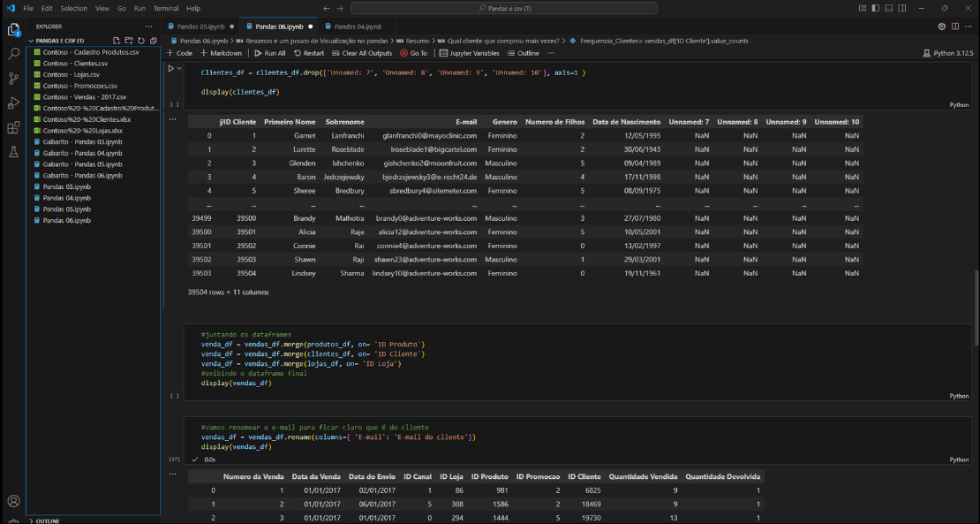Image resolution: width=980 pixels, height=524 pixels.
Task: Open the Help menu
Action: (193, 8)
